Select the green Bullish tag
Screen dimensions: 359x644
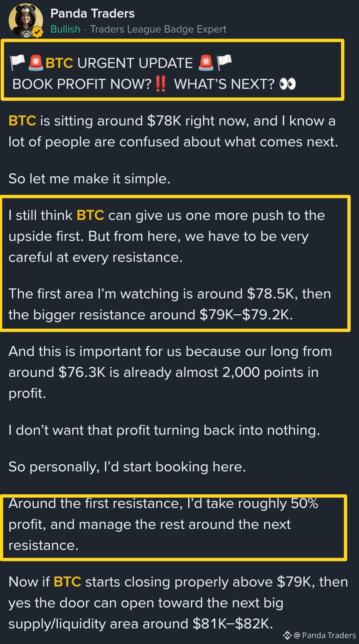pos(65,29)
